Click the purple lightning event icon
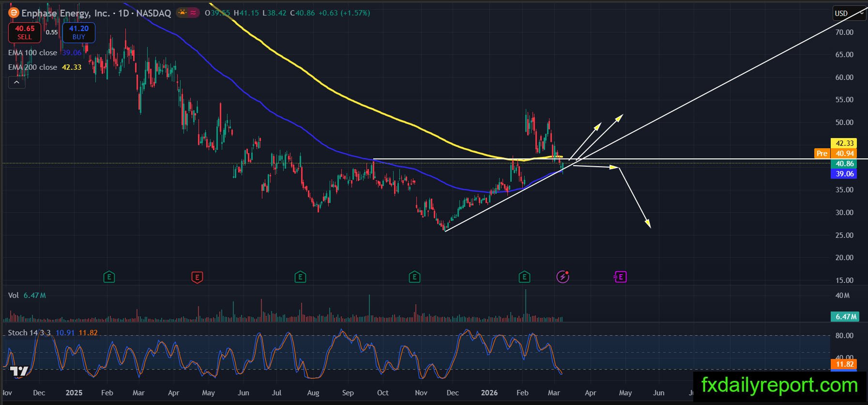 tap(563, 277)
